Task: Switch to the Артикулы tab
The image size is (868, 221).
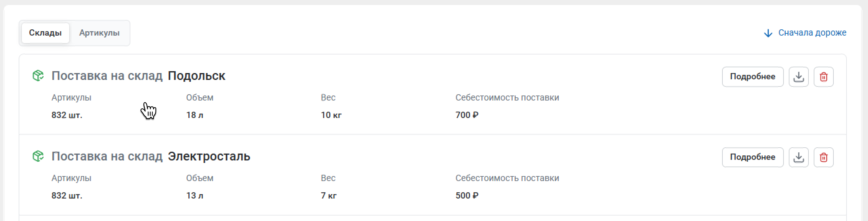Action: click(x=99, y=33)
